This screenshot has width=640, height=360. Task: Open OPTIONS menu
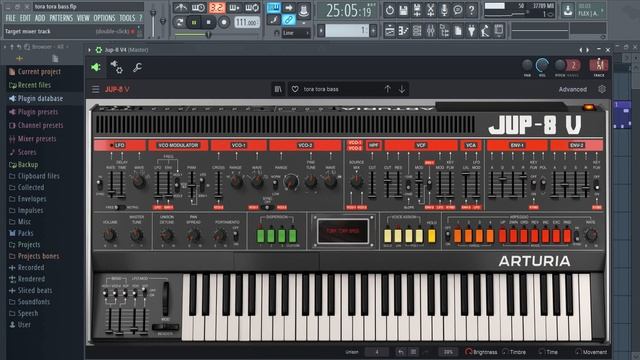click(x=104, y=18)
